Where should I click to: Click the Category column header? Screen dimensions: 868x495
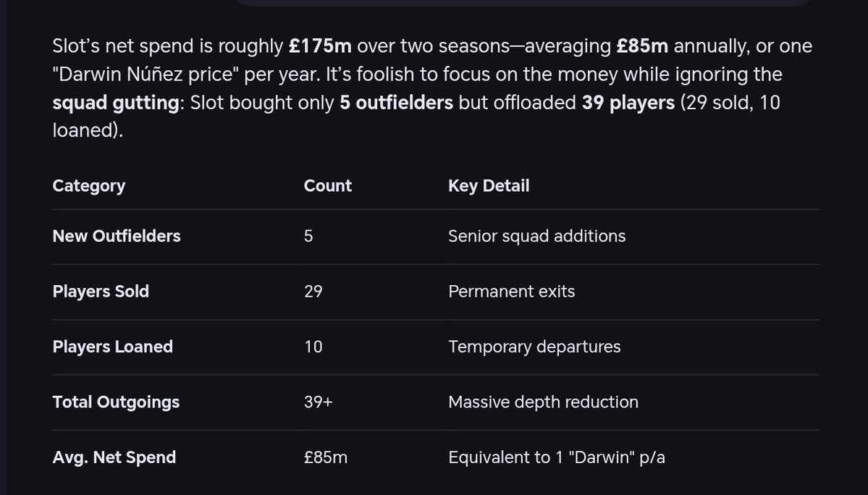click(88, 186)
